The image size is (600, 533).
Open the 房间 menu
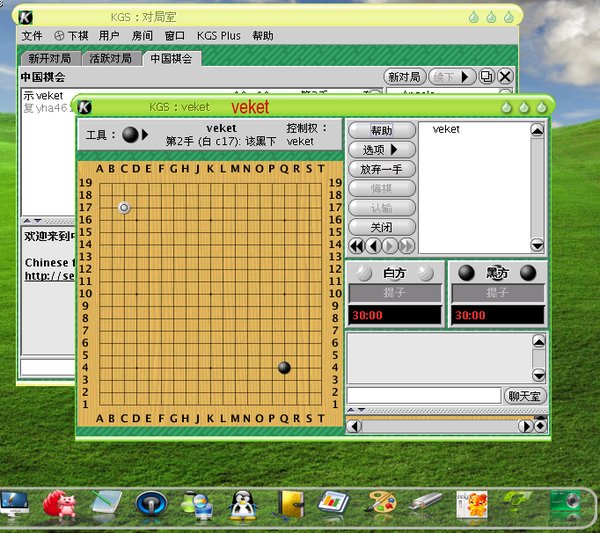[x=142, y=36]
